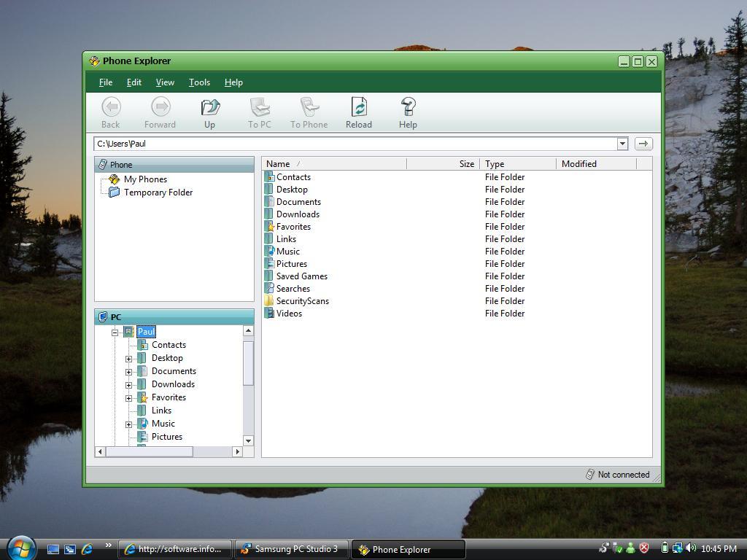Viewport: 747px width, 560px height.
Task: Expand the Documents node in PC tree
Action: click(129, 371)
